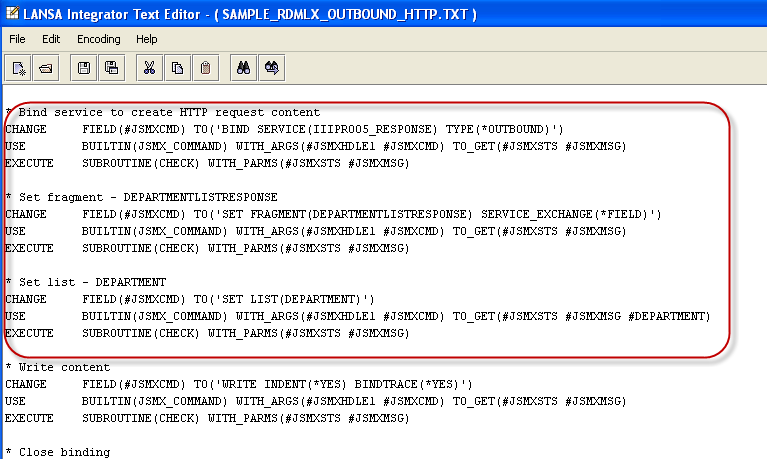Click comment 'Set list - DEPARTMENT'
Viewport: 767px width, 459px height.
pos(86,283)
